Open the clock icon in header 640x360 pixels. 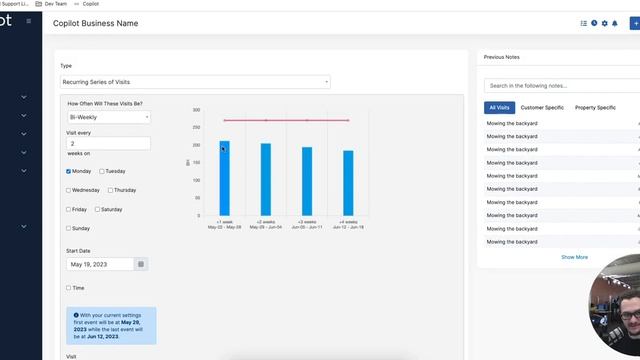pos(594,23)
